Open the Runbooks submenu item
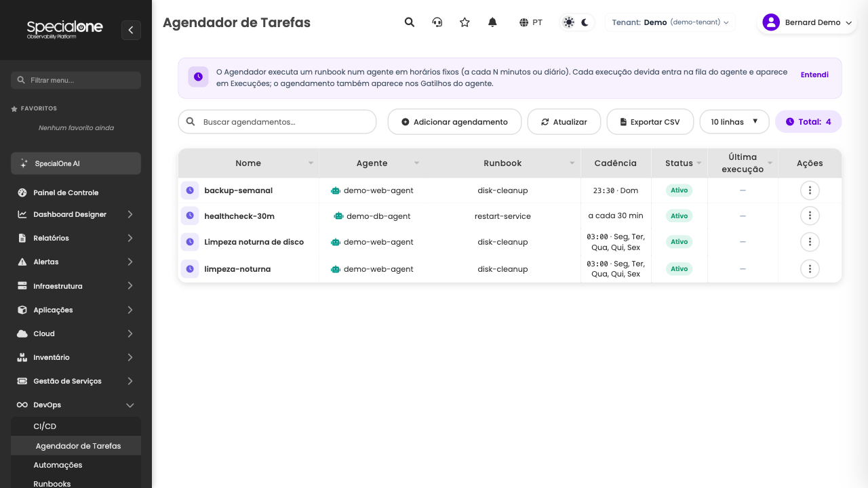Image resolution: width=868 pixels, height=488 pixels. coord(76,483)
